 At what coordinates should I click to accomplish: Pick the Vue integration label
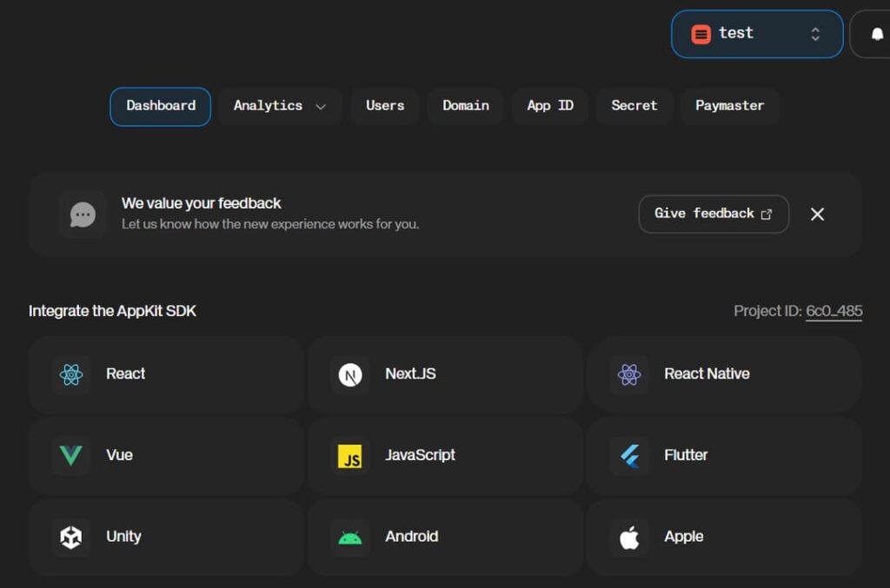click(119, 455)
